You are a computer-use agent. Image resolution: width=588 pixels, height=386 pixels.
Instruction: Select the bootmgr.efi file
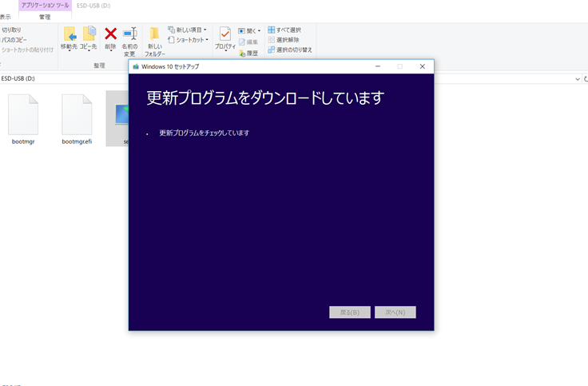click(x=77, y=119)
